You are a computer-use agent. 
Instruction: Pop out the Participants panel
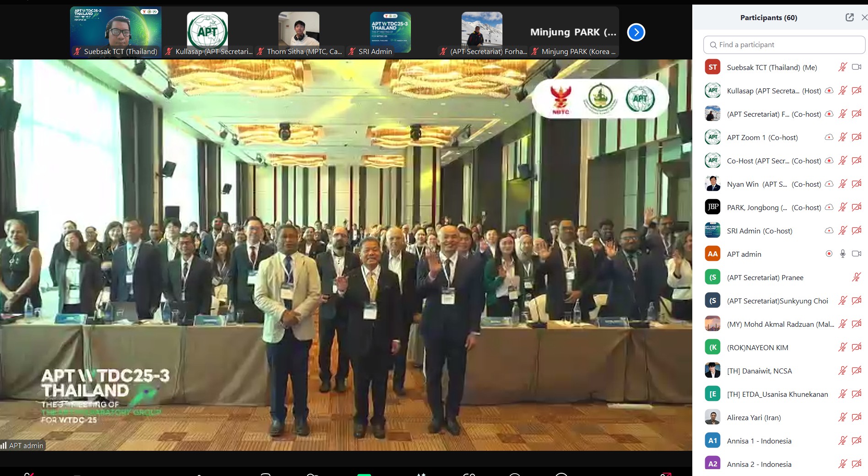tap(850, 17)
